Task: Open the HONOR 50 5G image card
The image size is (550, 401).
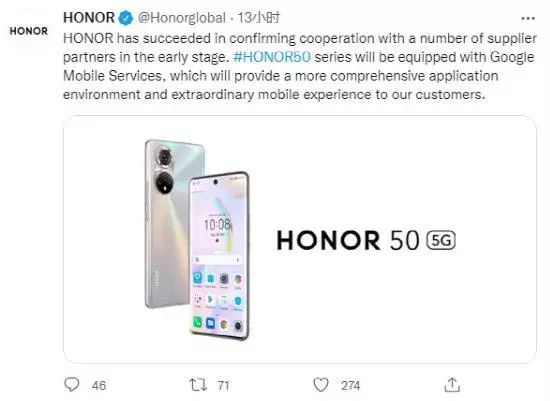Action: pyautogui.click(x=300, y=239)
